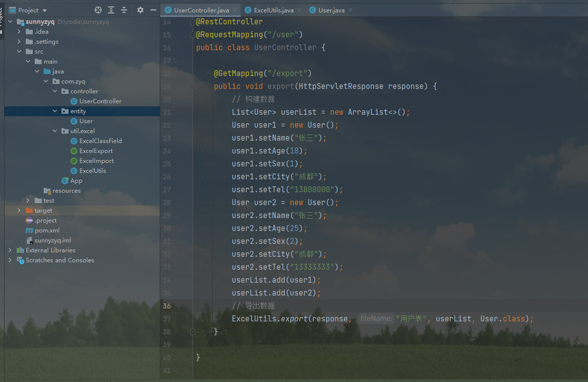The height and width of the screenshot is (382, 588).
Task: Click the Expand All icon in Project panel
Action: 111,10
